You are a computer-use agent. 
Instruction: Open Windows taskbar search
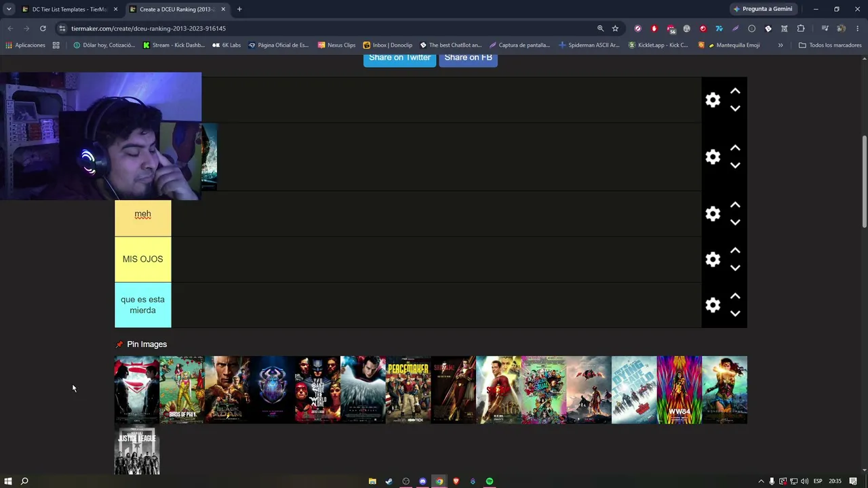(x=24, y=481)
